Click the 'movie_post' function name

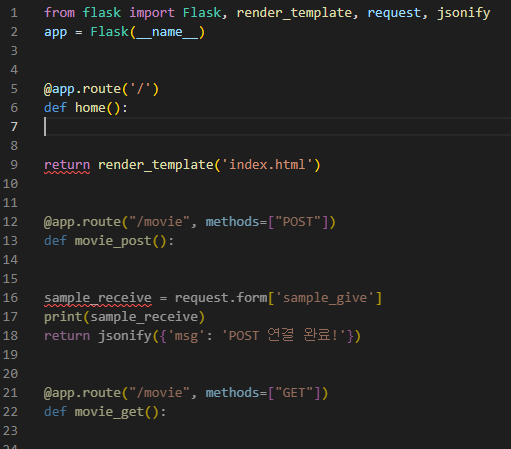tap(113, 241)
